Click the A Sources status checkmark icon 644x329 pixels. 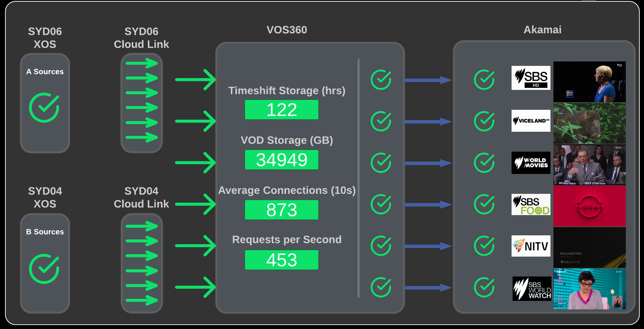point(45,107)
